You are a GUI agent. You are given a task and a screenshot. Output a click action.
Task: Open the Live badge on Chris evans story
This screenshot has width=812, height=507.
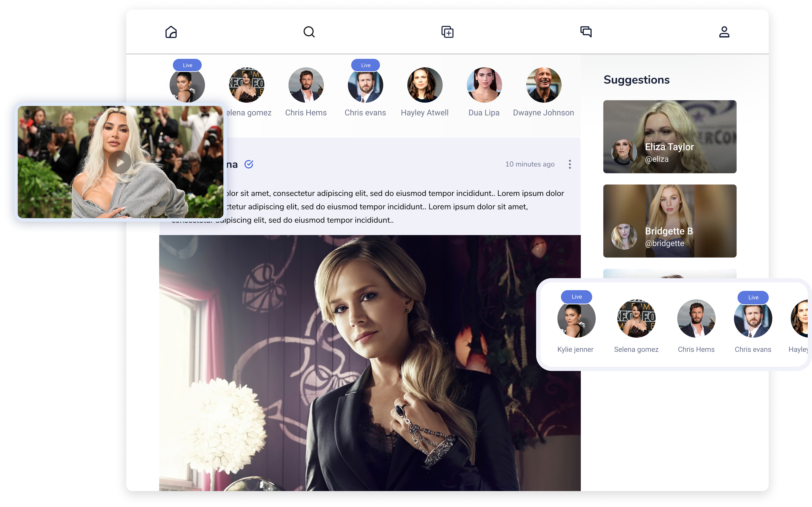[365, 65]
